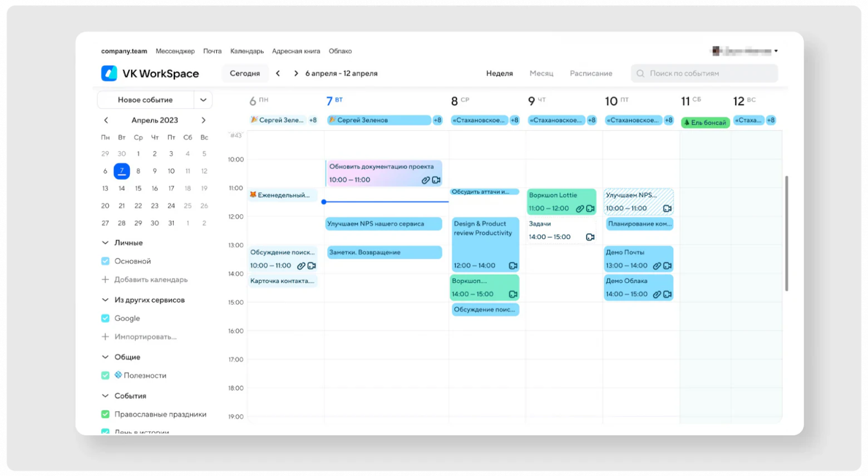Collapse the Личные section
The height and width of the screenshot is (476, 868).
[105, 242]
